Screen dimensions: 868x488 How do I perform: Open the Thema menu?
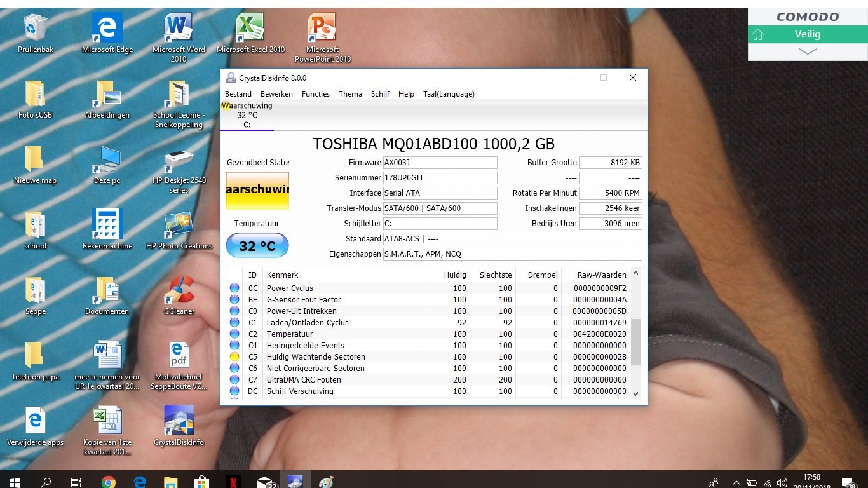[350, 94]
